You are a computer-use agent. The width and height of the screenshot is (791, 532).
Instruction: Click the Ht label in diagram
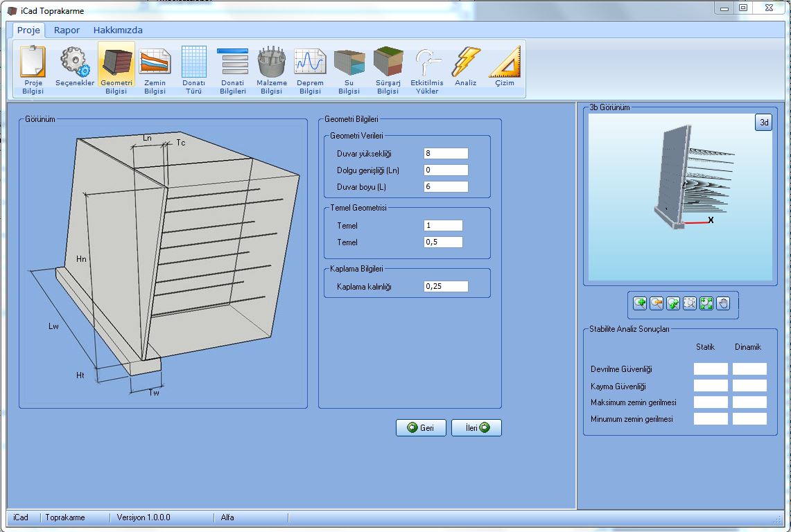80,375
